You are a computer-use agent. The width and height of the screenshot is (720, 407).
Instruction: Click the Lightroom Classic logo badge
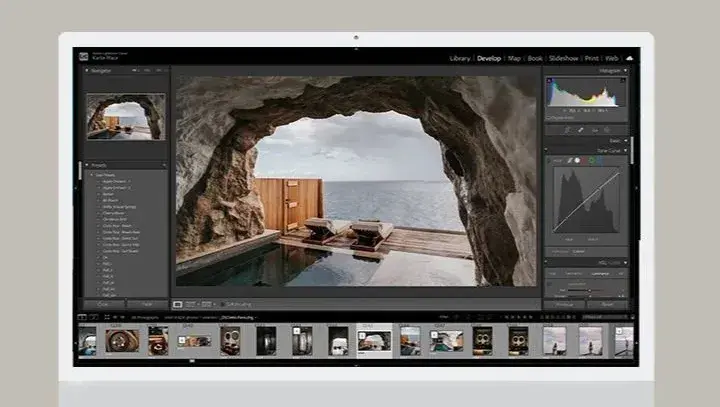coord(84,57)
